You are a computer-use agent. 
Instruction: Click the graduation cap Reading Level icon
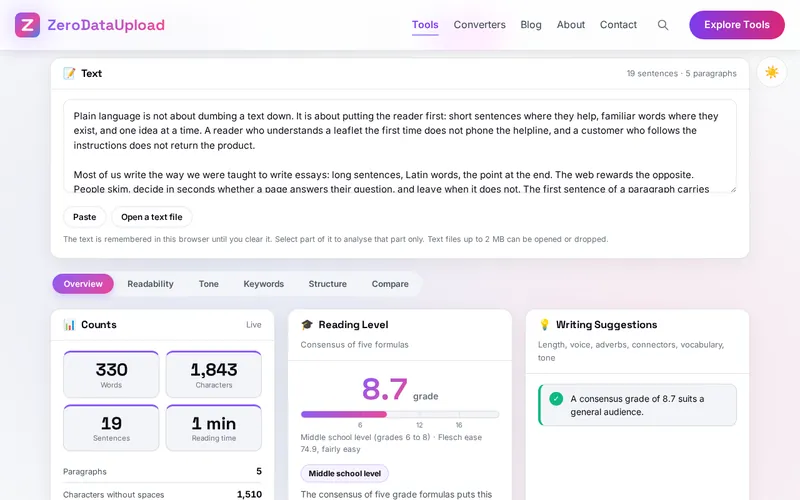click(x=307, y=325)
